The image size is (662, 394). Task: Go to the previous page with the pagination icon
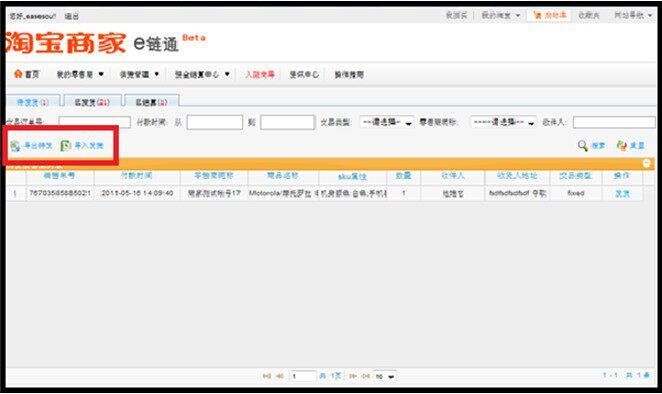point(279,376)
